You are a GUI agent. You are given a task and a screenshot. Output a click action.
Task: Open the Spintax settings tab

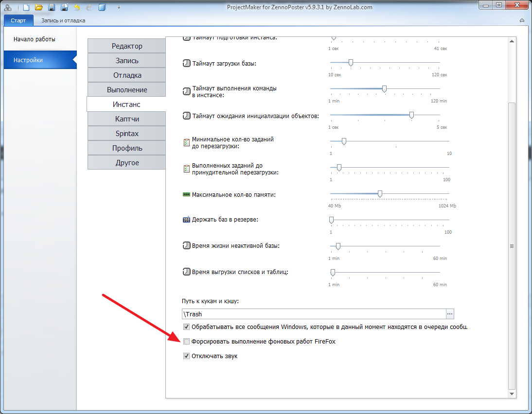(x=126, y=134)
